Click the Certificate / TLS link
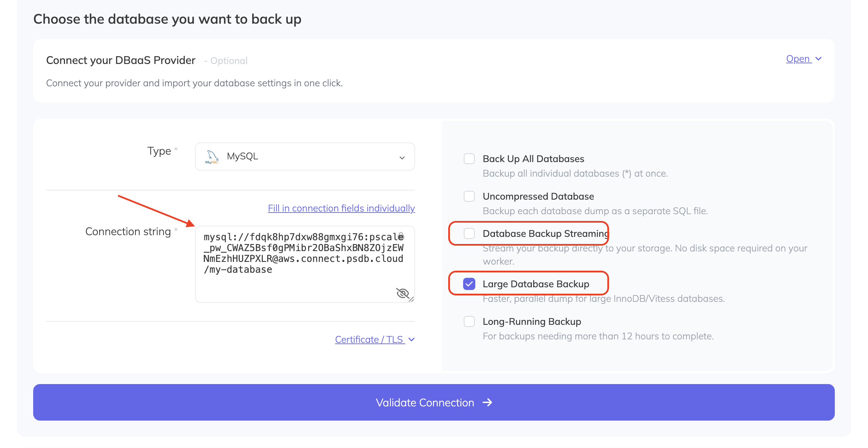 [x=369, y=339]
